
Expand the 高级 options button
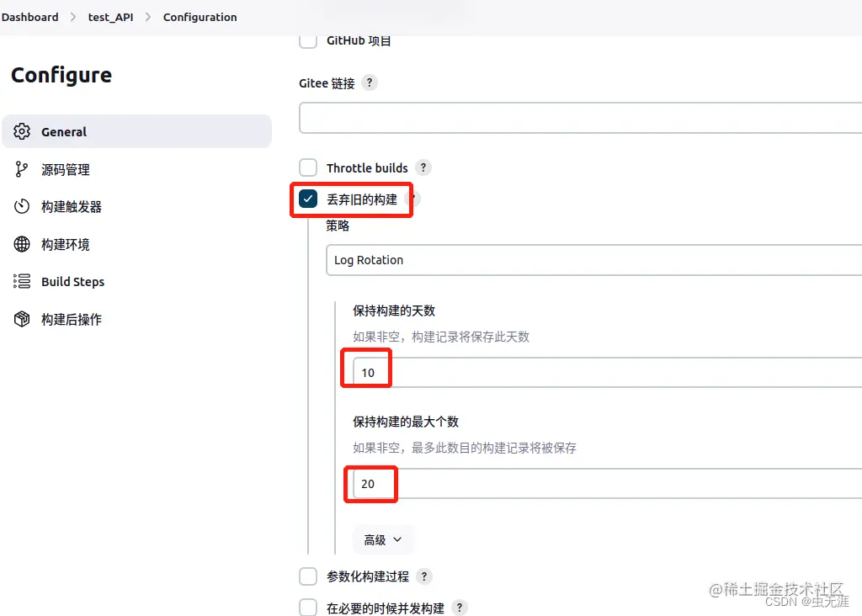[383, 539]
